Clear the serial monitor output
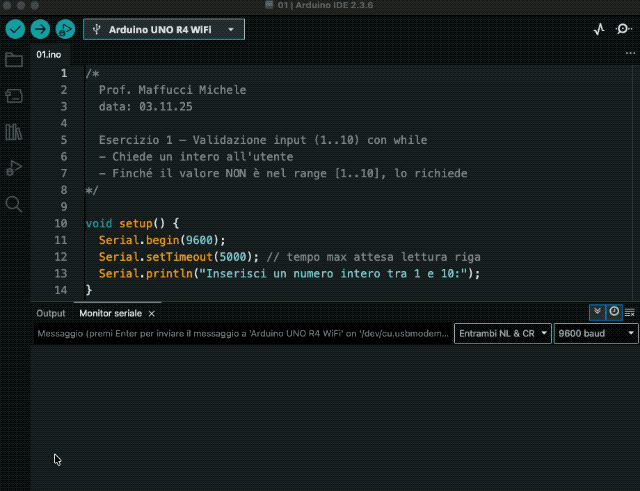Screen dimensions: 640x491 pos(630,313)
